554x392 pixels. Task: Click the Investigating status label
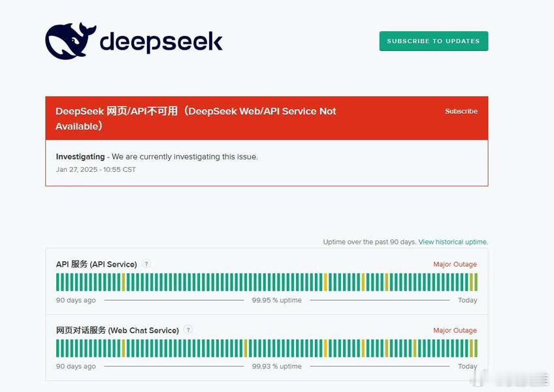(80, 157)
